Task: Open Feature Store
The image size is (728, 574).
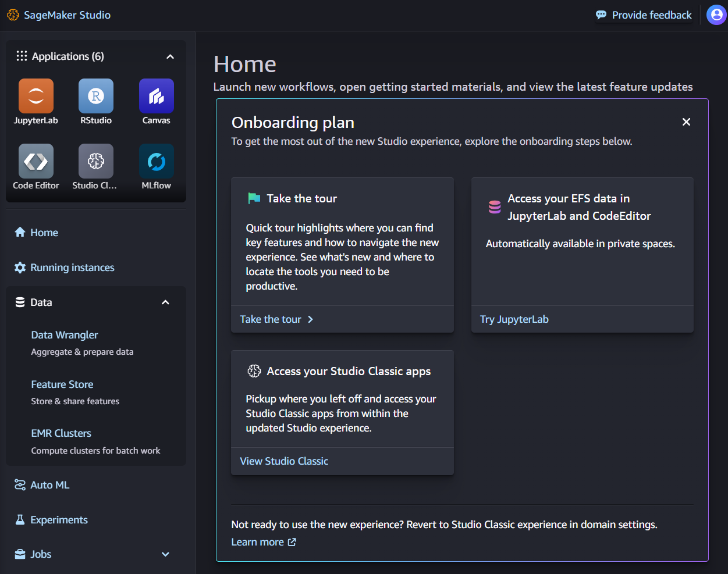Action: pyautogui.click(x=62, y=384)
